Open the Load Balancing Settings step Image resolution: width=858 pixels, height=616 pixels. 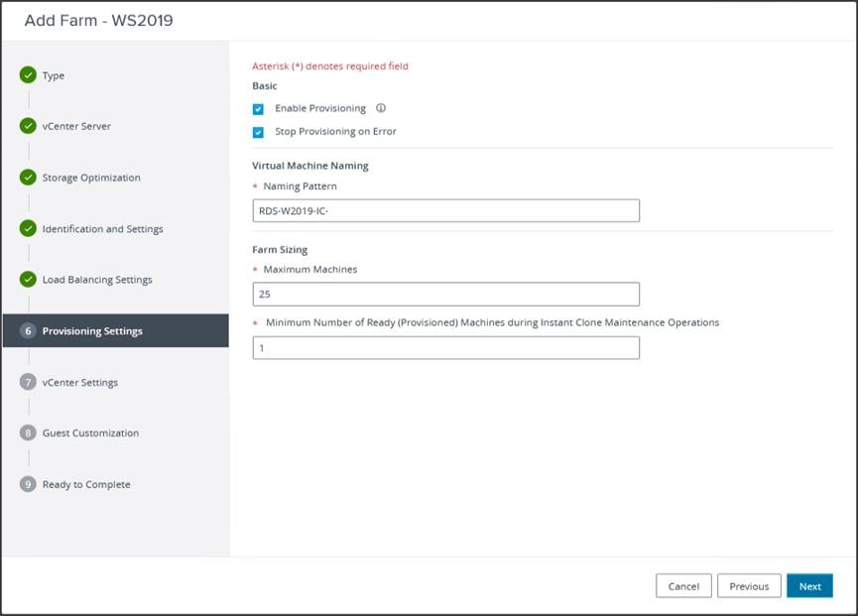(x=97, y=280)
